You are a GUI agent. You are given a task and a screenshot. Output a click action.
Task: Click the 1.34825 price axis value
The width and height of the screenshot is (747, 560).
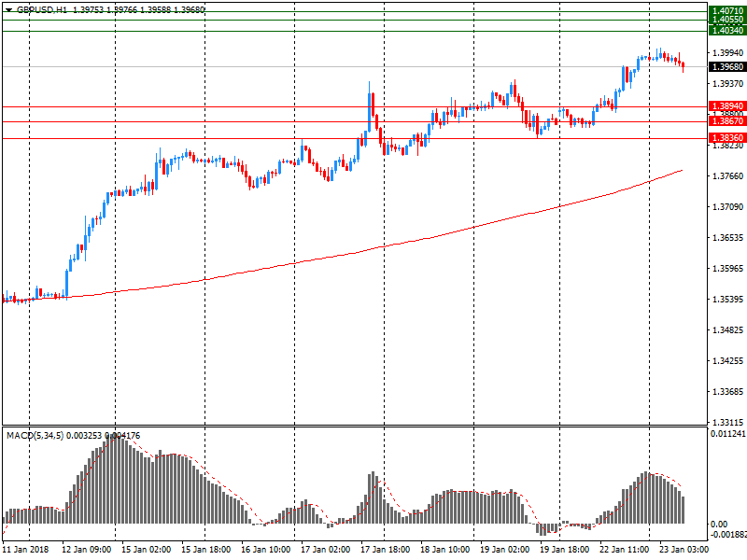tap(727, 329)
